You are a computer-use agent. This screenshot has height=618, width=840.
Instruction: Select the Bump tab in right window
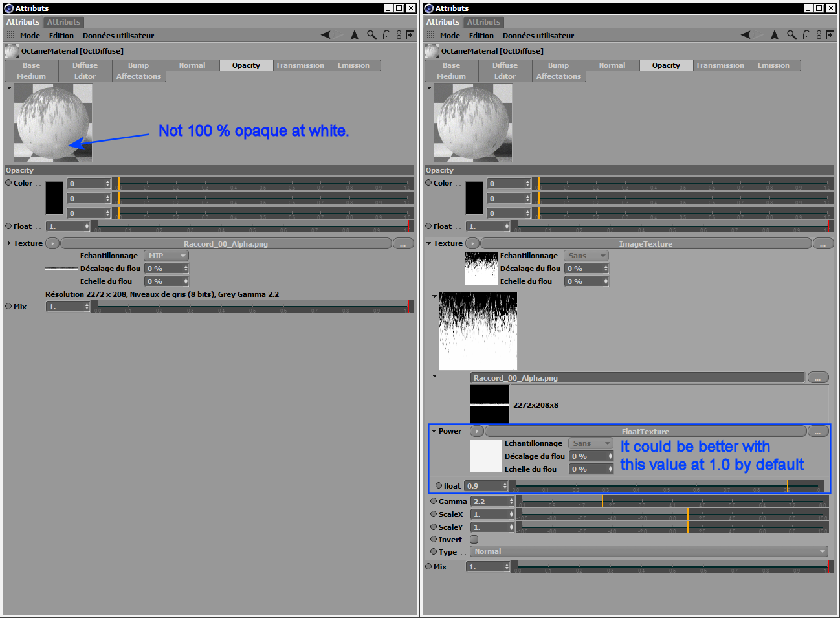point(558,65)
